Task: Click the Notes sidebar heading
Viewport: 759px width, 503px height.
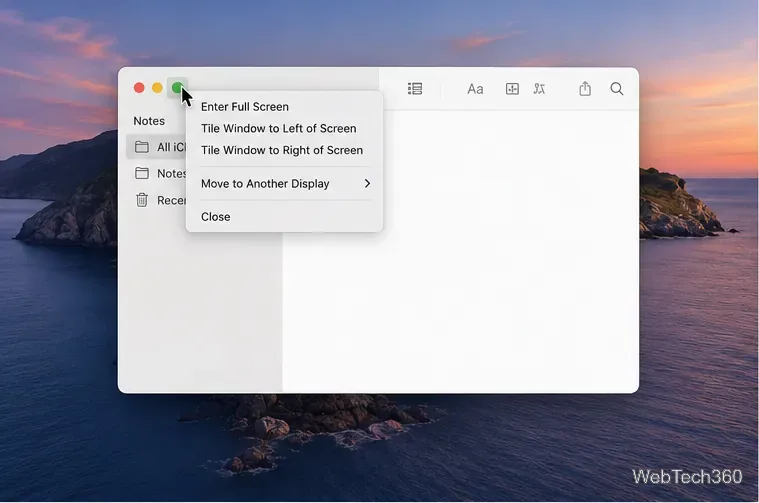Action: (149, 121)
